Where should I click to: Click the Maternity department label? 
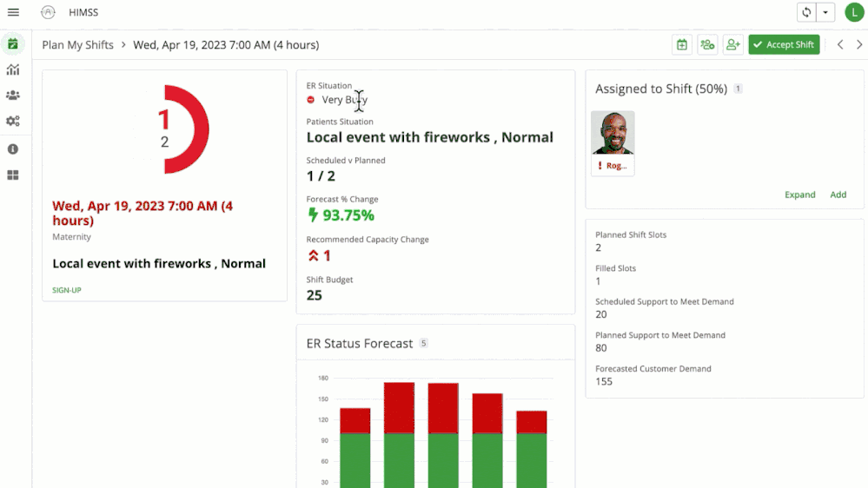pos(71,237)
